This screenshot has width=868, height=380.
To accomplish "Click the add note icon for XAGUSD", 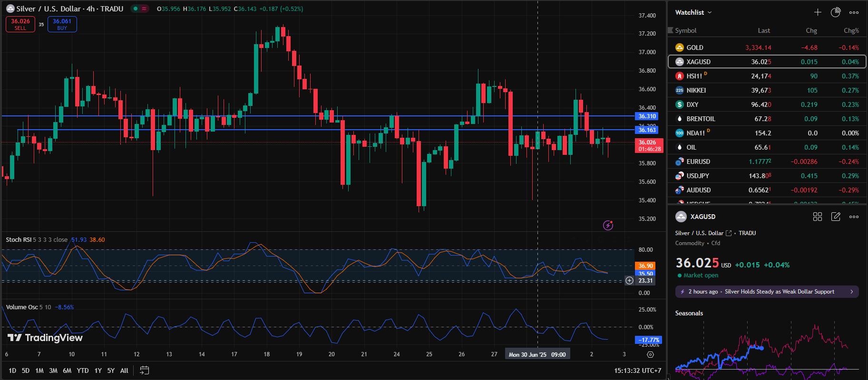I will click(836, 217).
